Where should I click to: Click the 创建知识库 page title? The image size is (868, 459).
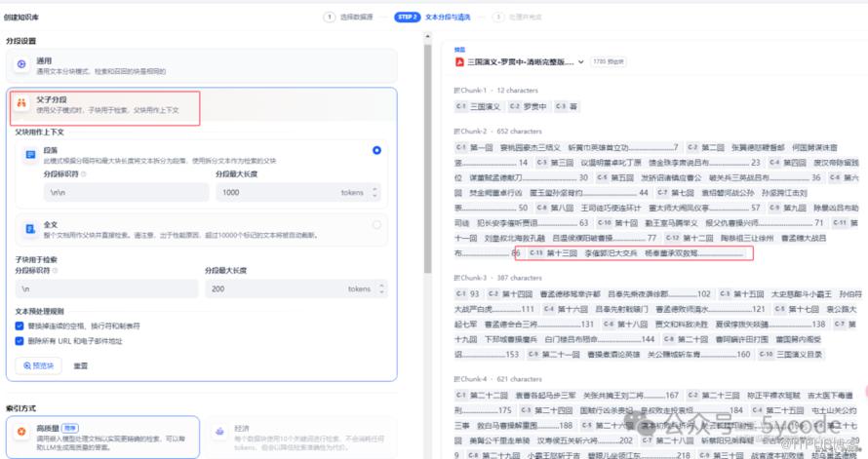pyautogui.click(x=21, y=18)
